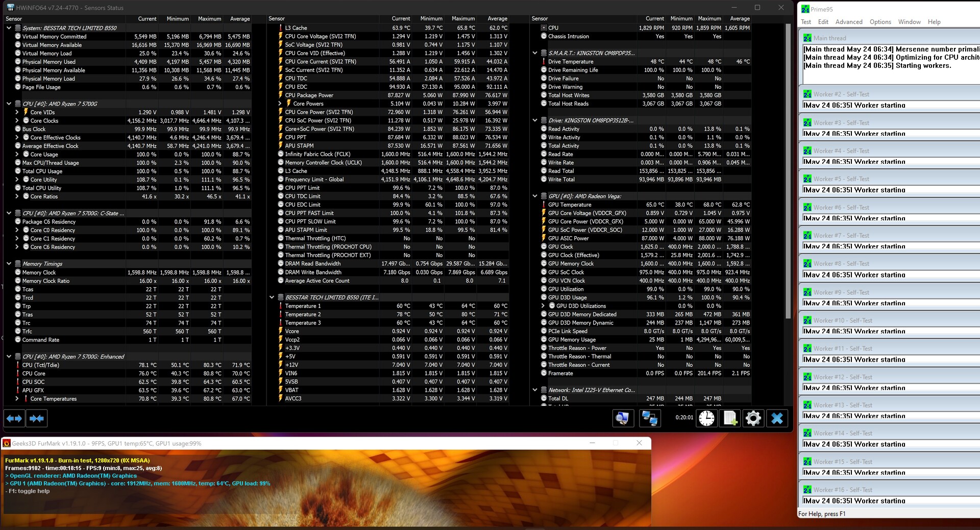
Task: Click the expand columns double-arrow button in HWiNFO
Action: pyautogui.click(x=14, y=419)
